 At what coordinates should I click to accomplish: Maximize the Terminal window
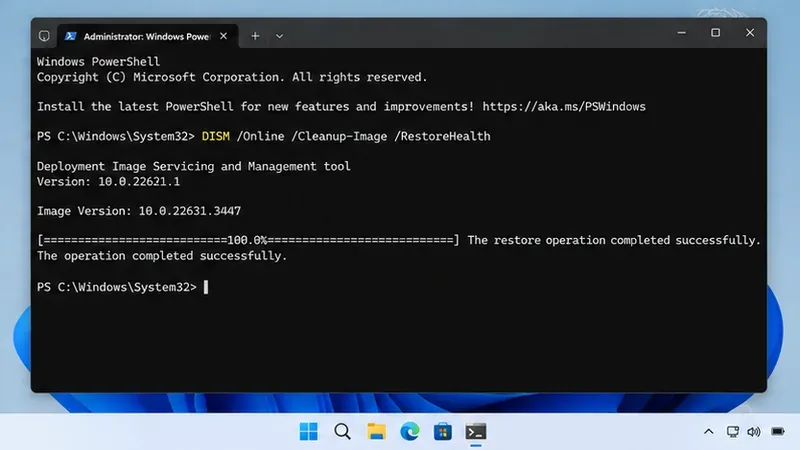pyautogui.click(x=715, y=33)
